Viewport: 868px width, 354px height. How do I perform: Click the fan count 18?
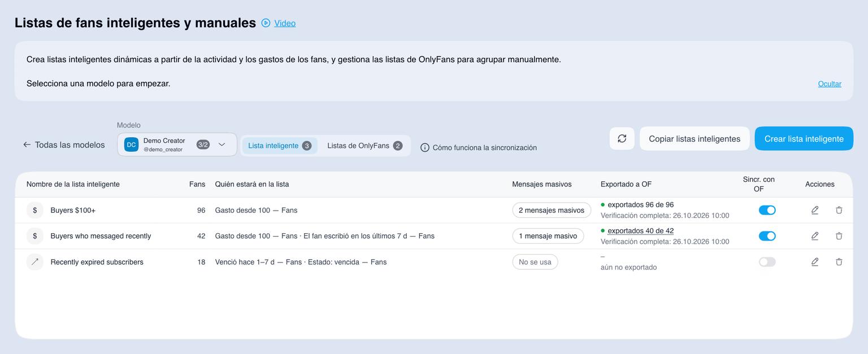pyautogui.click(x=201, y=262)
